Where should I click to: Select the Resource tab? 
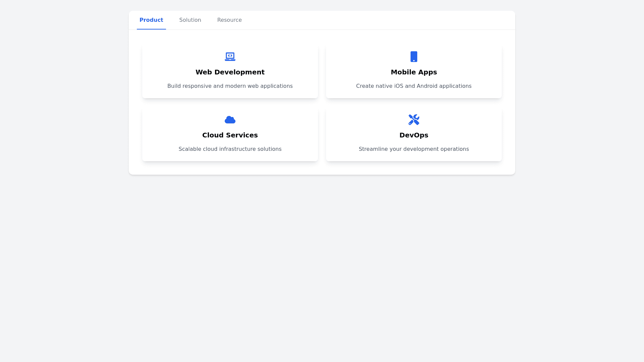pos(229,20)
